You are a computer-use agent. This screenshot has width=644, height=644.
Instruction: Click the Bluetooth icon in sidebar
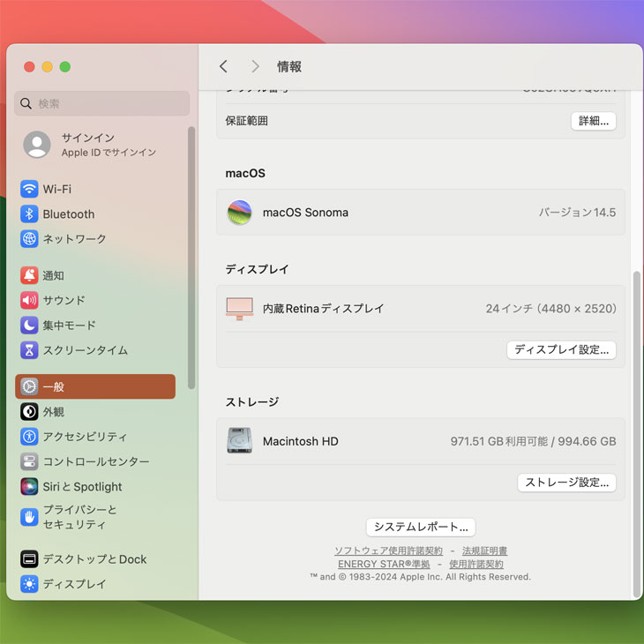click(29, 214)
